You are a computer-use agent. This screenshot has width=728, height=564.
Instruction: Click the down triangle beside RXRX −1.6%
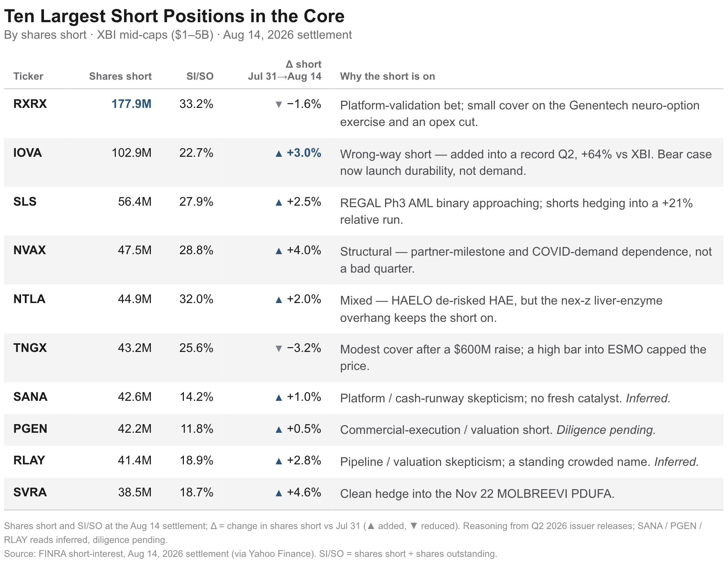click(x=279, y=105)
